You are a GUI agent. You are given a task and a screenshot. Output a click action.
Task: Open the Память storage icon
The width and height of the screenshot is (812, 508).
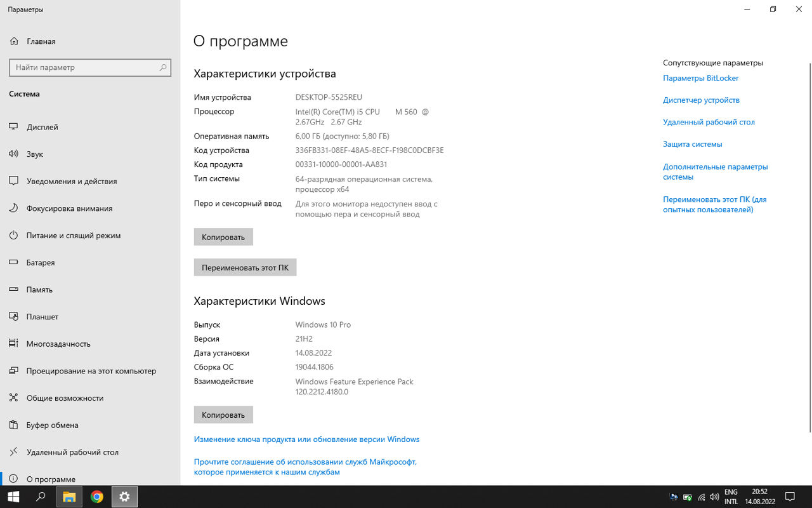pyautogui.click(x=13, y=290)
